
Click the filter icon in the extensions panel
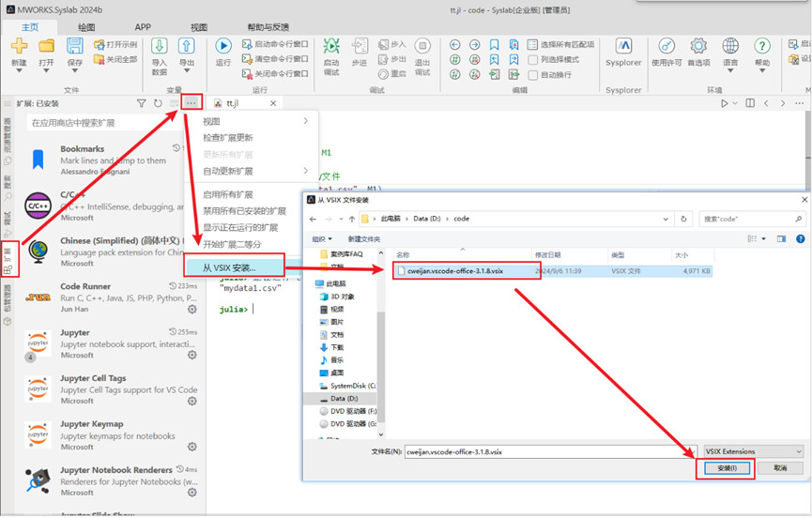coord(141,103)
